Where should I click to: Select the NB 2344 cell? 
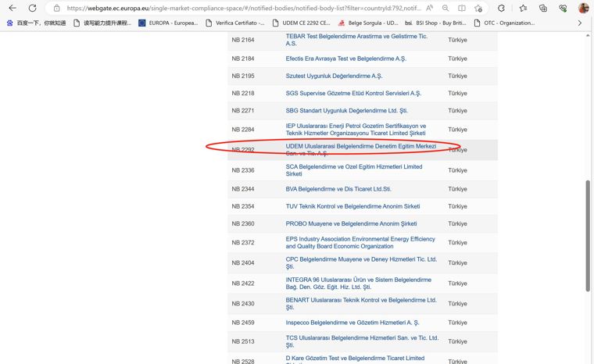point(243,189)
